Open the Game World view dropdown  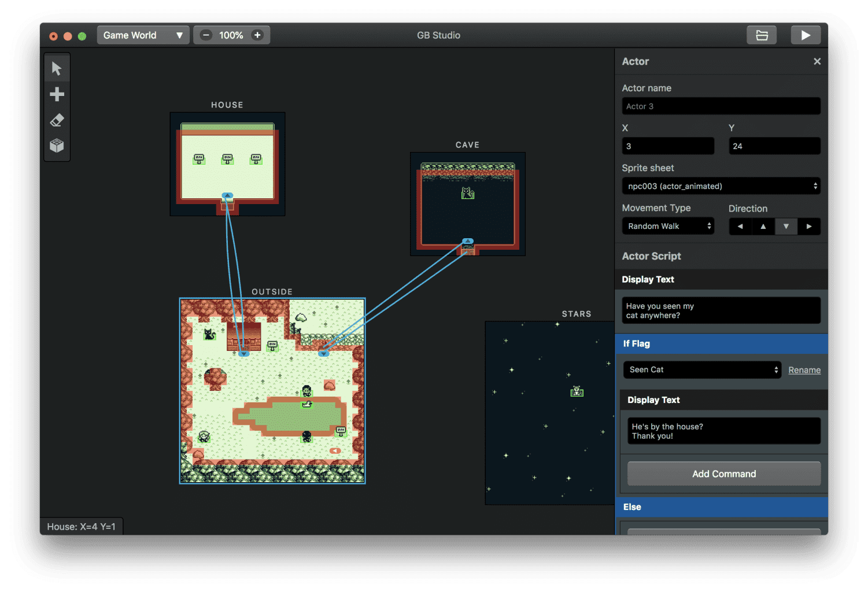point(143,35)
